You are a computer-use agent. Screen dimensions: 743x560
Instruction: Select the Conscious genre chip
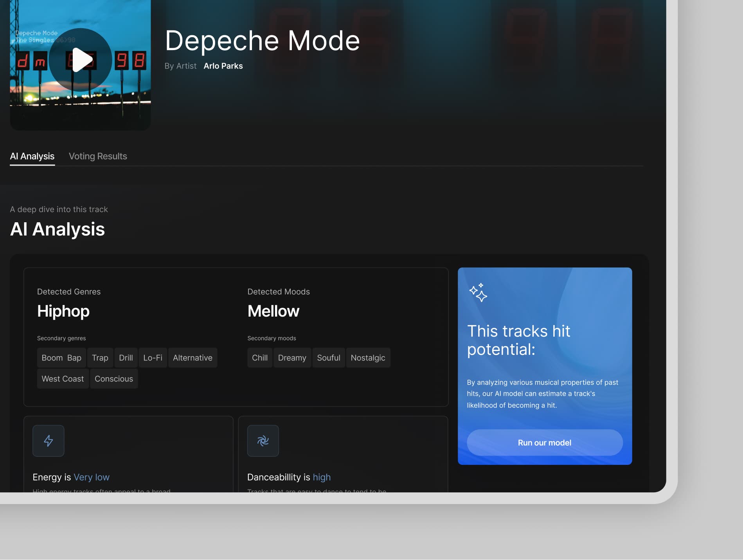(114, 379)
